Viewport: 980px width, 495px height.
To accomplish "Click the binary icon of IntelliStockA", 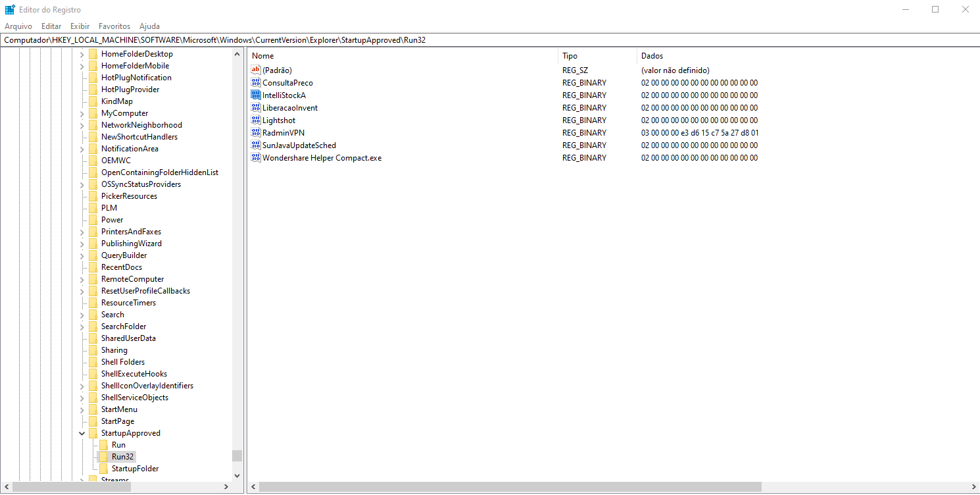I will [x=256, y=95].
